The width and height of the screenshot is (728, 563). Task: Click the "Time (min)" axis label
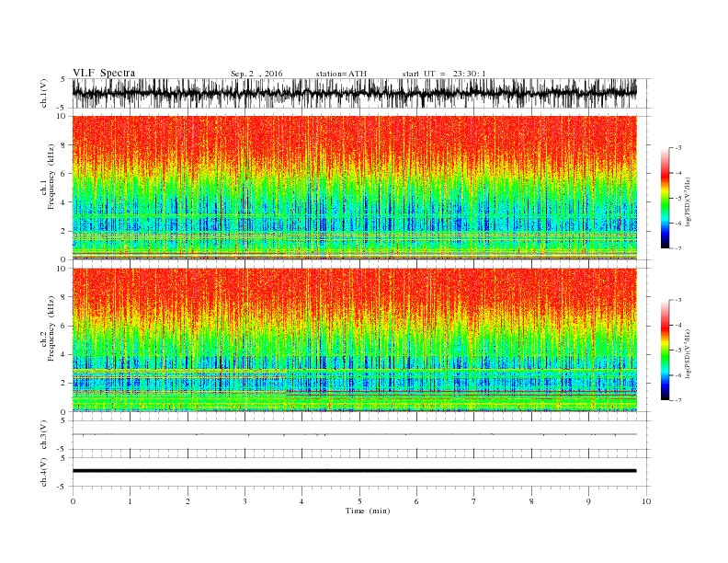point(368,511)
